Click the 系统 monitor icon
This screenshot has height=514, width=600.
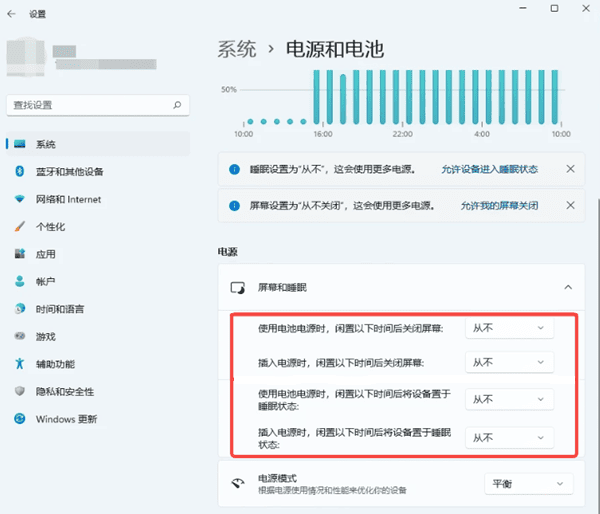[20, 144]
